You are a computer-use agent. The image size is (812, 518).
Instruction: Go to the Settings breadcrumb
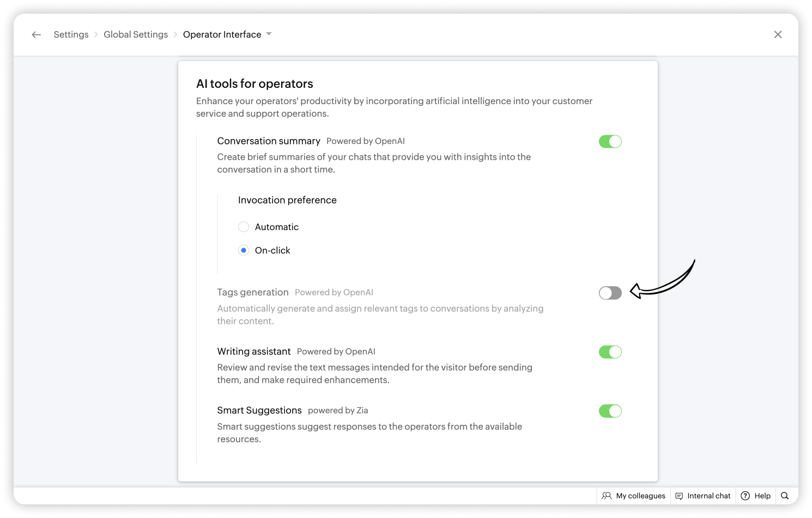click(x=71, y=35)
